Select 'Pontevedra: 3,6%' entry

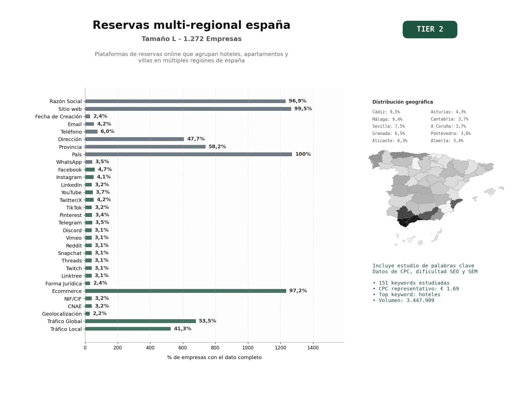pyautogui.click(x=451, y=134)
